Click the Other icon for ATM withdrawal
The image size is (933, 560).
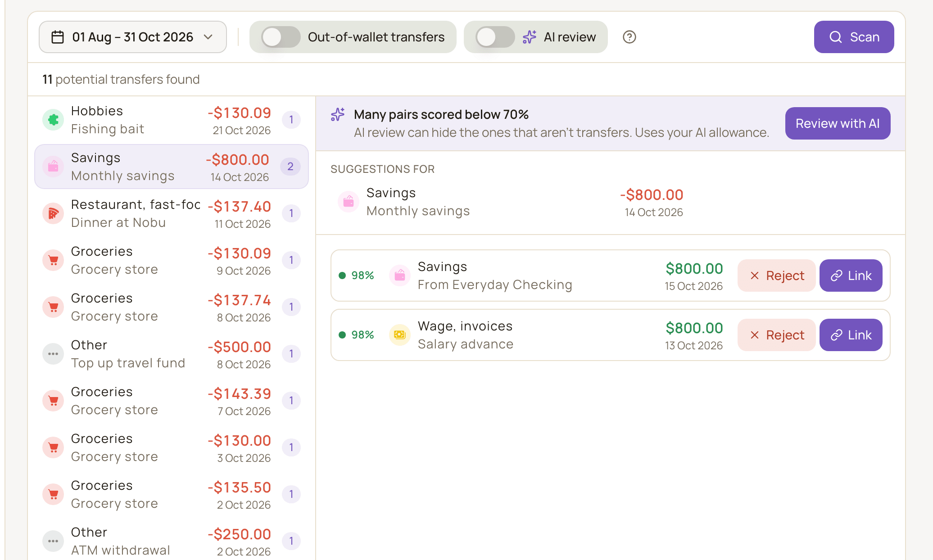[x=53, y=541]
